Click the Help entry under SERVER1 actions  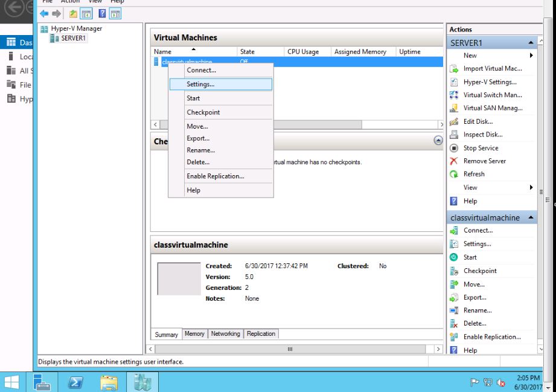[470, 201]
